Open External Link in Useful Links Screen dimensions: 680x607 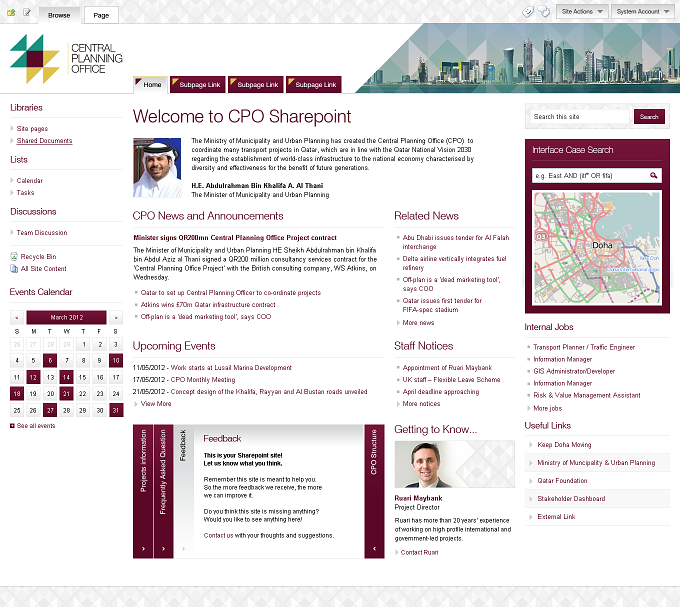(556, 517)
